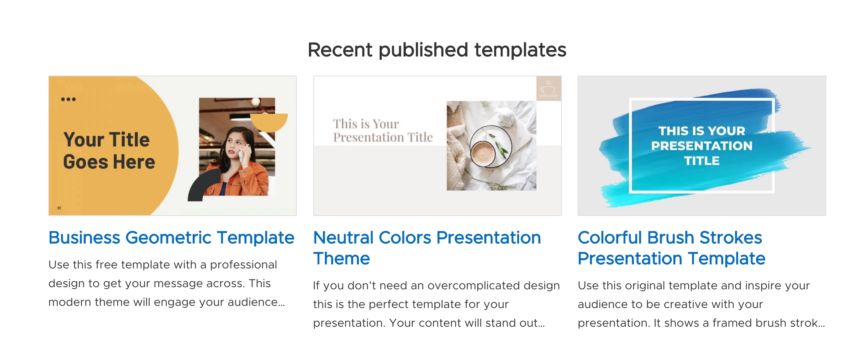Click the Colorful Brush Strokes description text

701,304
